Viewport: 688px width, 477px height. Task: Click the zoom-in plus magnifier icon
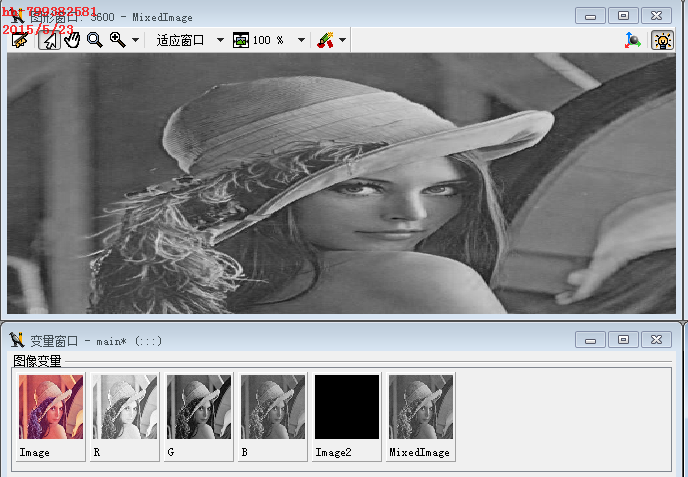pyautogui.click(x=117, y=40)
